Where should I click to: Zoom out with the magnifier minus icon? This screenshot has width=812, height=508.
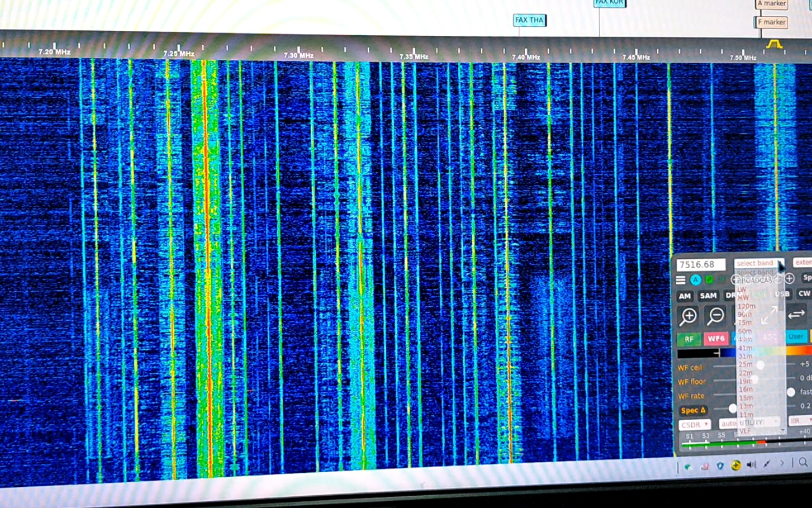click(x=716, y=316)
